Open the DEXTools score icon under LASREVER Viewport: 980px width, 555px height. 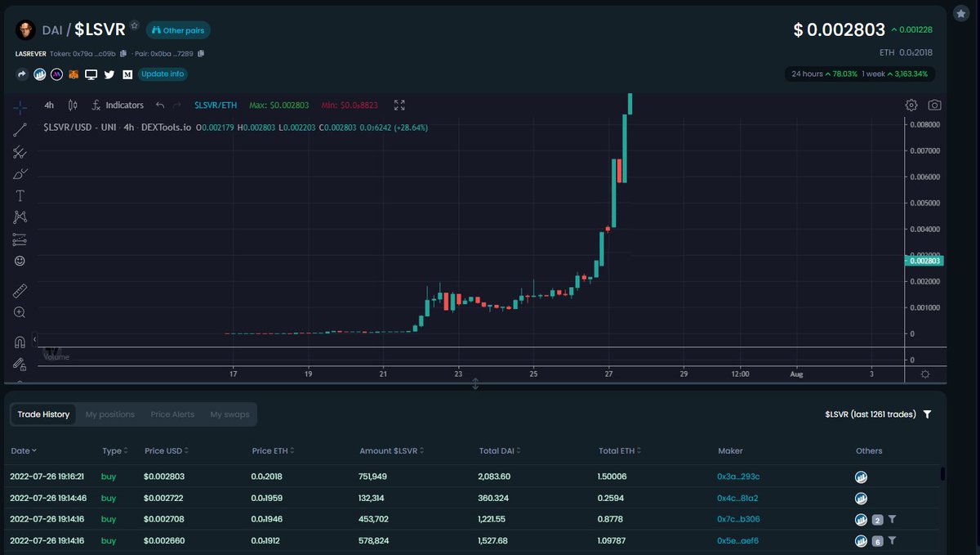click(x=39, y=74)
